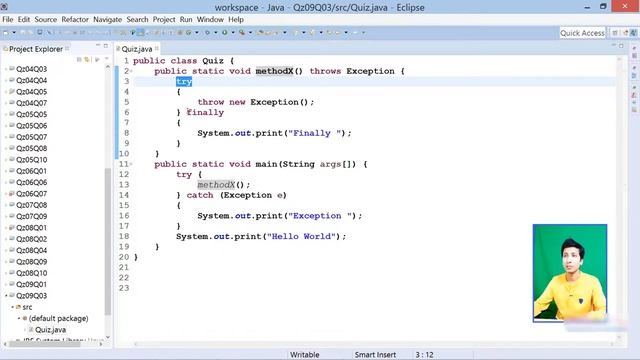Minimize the editor area
640x360 pixels.
click(613, 45)
